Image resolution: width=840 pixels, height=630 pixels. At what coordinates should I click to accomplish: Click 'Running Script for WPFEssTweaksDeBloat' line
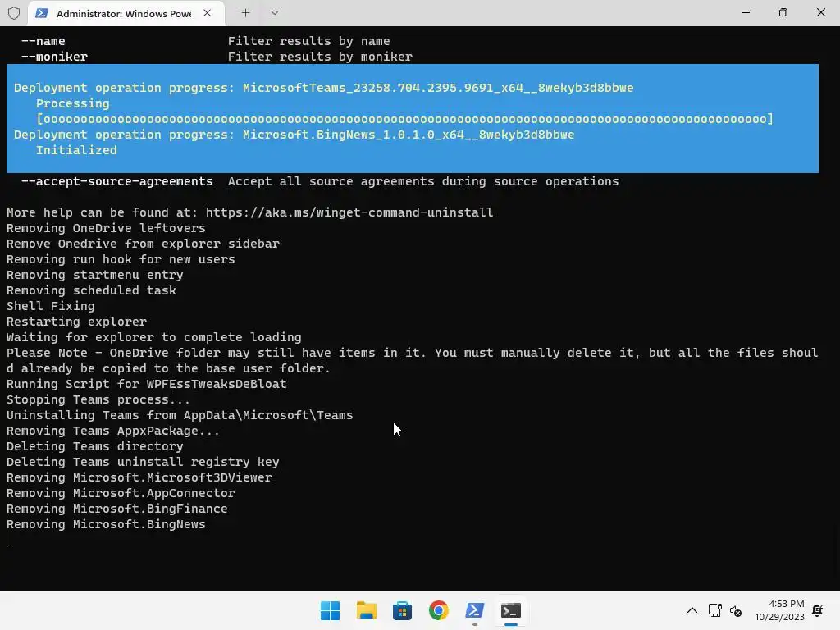[146, 385]
